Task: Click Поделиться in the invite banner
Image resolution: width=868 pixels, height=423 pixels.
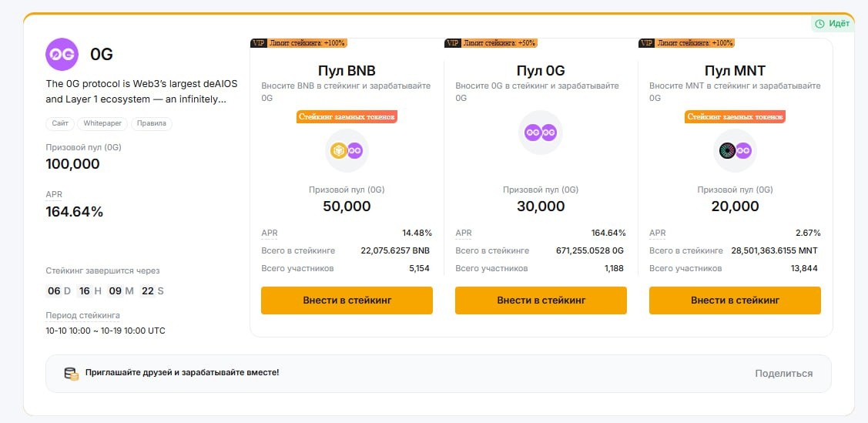Action: tap(783, 374)
